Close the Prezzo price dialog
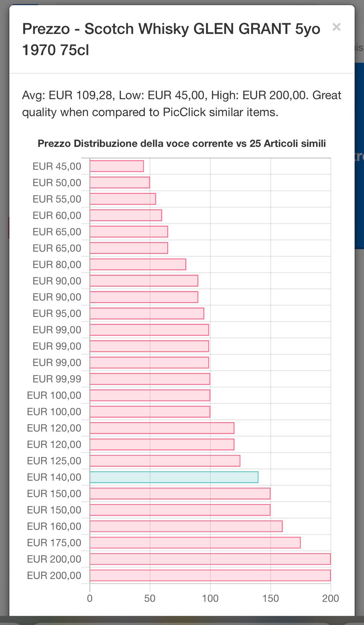The width and height of the screenshot is (364, 625). (x=336, y=27)
